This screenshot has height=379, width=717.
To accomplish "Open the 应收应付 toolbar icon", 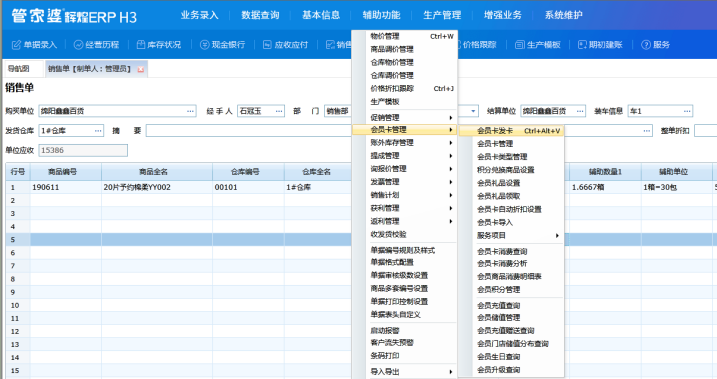I will 268,45.
